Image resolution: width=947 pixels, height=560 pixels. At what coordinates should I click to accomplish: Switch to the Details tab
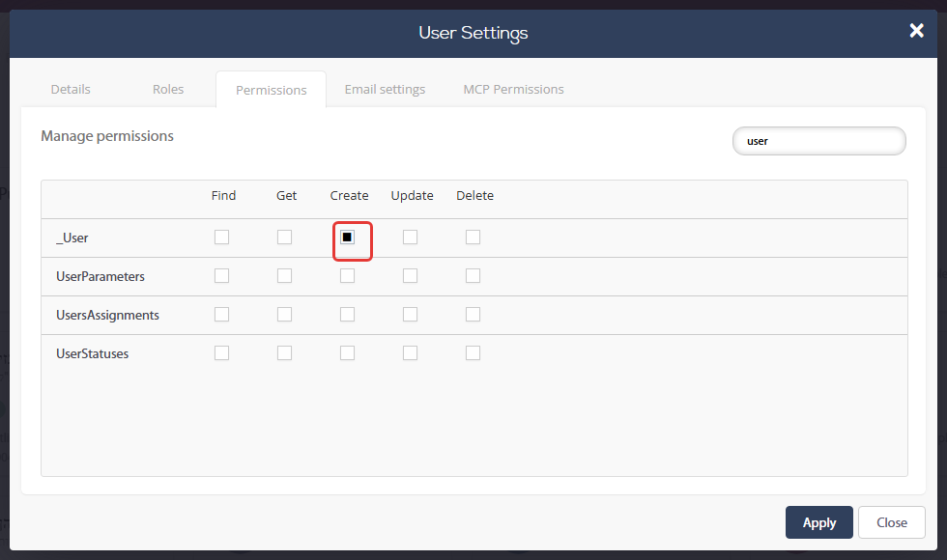point(71,89)
